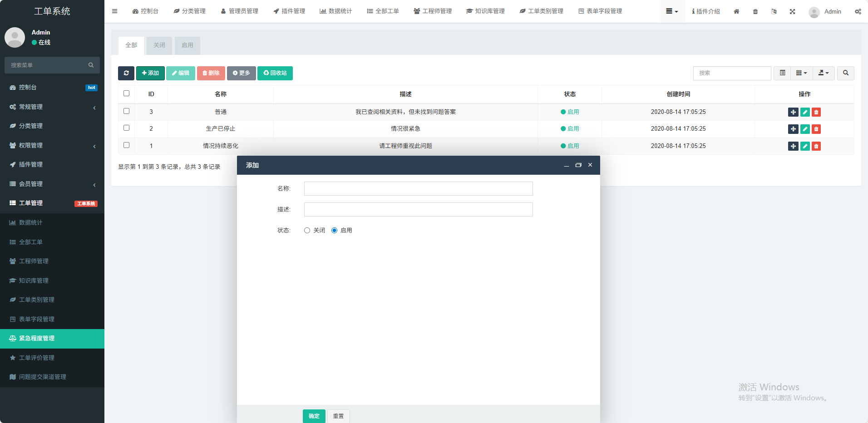The image size is (868, 423).
Task: Toggle fullscreen using the expand icon
Action: [792, 11]
